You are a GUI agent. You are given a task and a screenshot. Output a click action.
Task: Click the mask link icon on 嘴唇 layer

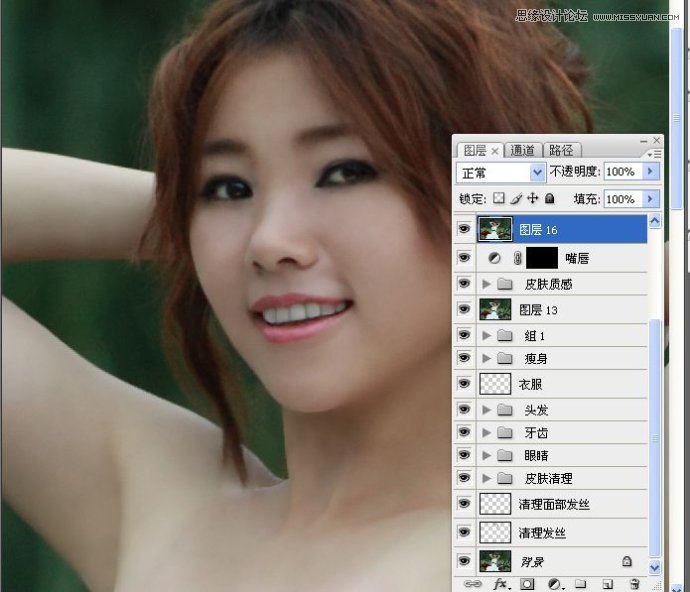(x=518, y=258)
